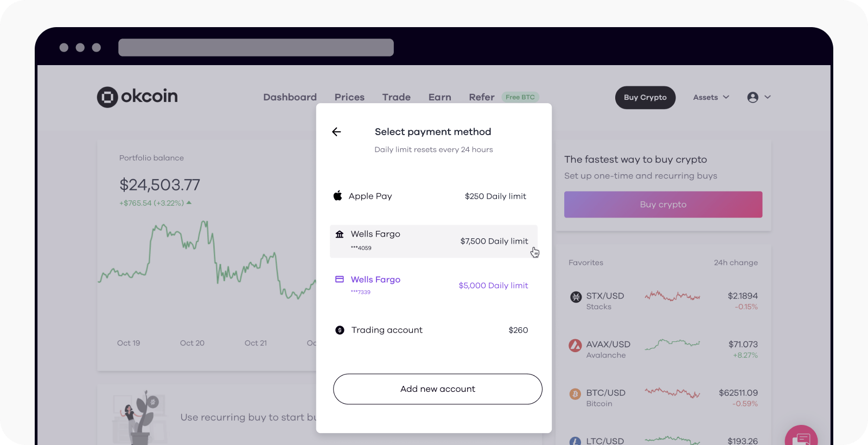Click the Okcoin logo icon
The height and width of the screenshot is (445, 868).
pos(108,97)
